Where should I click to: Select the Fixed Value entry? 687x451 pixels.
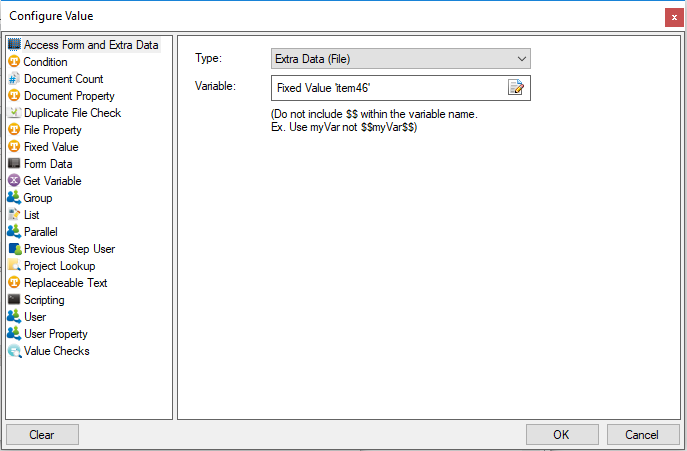tap(51, 147)
